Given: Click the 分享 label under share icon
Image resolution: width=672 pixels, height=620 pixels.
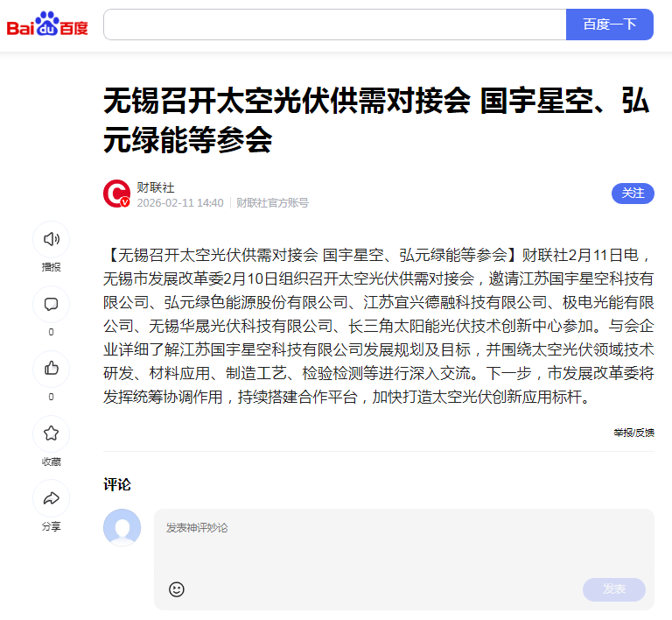Looking at the screenshot, I should coord(51,526).
